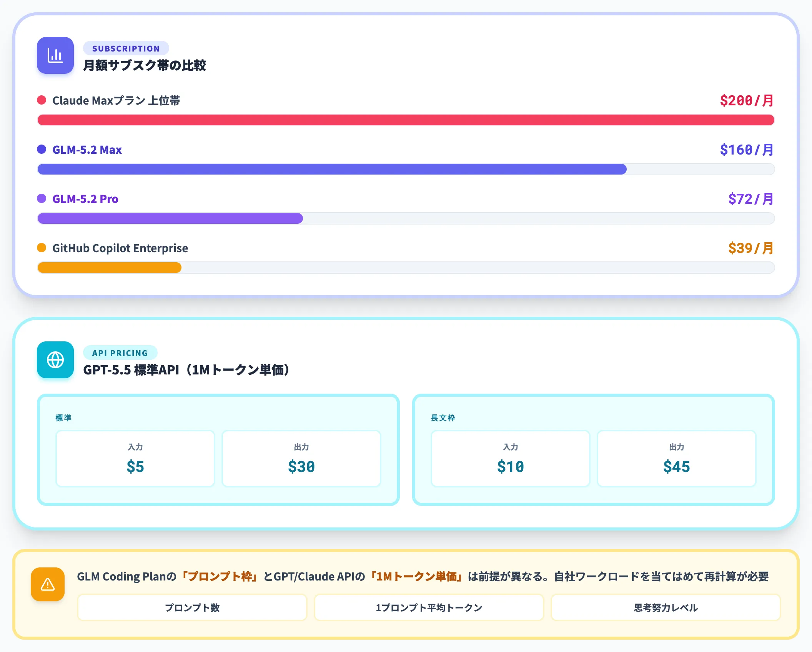Click the プロンプト数 chip
The image size is (812, 652).
click(x=192, y=607)
